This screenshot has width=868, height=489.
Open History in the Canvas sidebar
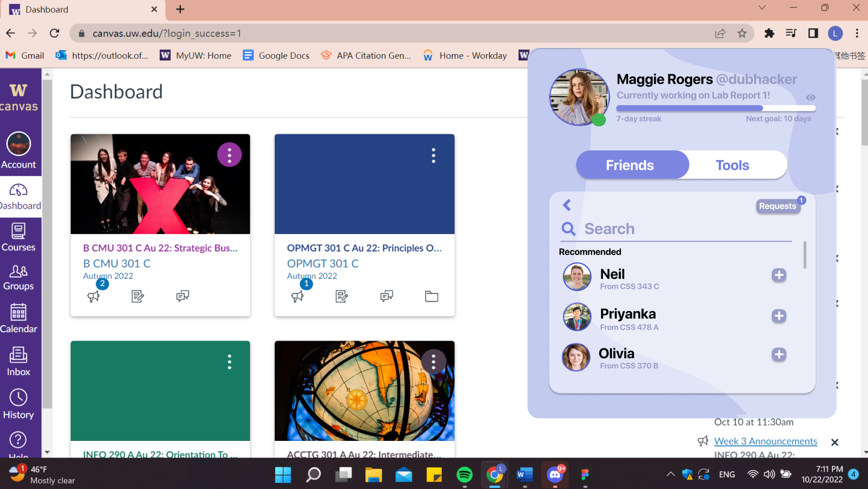pyautogui.click(x=19, y=404)
